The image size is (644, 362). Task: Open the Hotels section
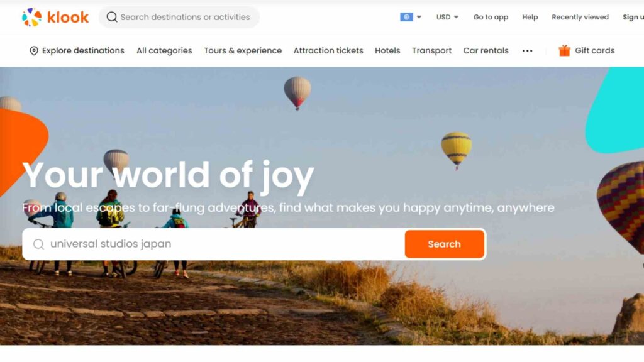pyautogui.click(x=387, y=50)
